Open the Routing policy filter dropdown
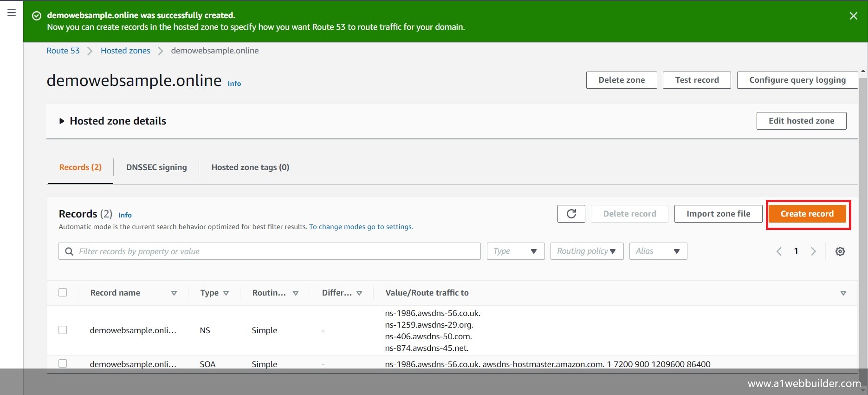The image size is (868, 395). [x=587, y=251]
